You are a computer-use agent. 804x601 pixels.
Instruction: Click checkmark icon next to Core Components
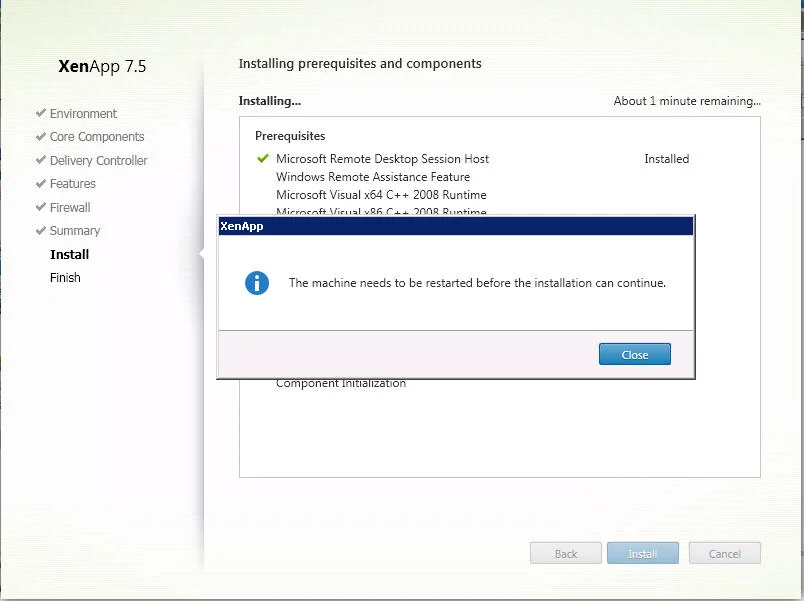click(x=41, y=136)
